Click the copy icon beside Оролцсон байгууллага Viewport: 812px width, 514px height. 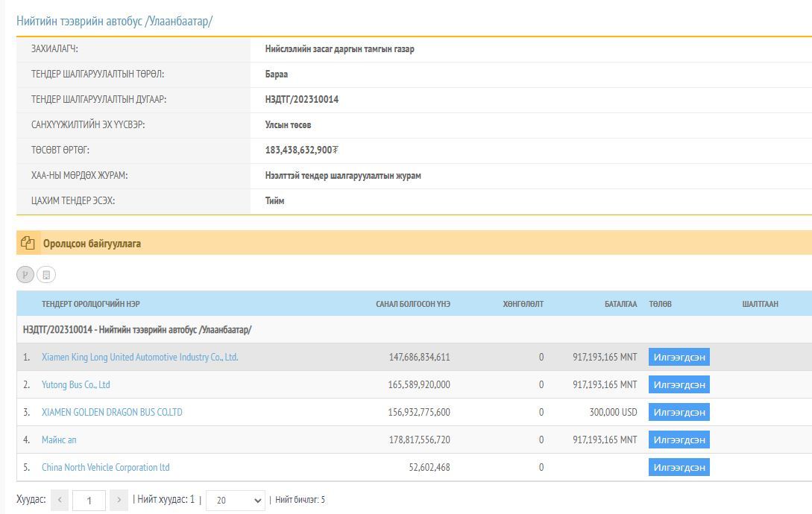click(28, 243)
